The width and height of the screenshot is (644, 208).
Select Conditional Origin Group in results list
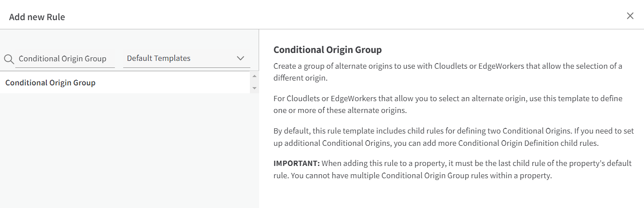coord(50,83)
